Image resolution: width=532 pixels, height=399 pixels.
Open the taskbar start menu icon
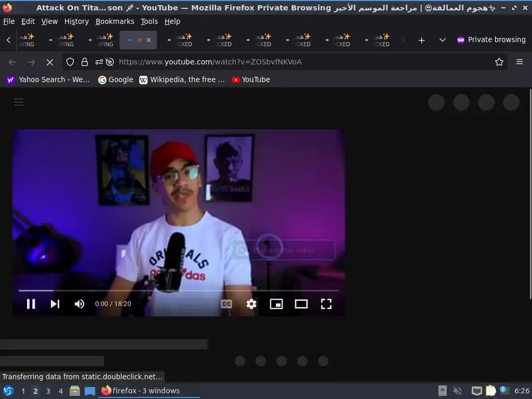[8, 391]
